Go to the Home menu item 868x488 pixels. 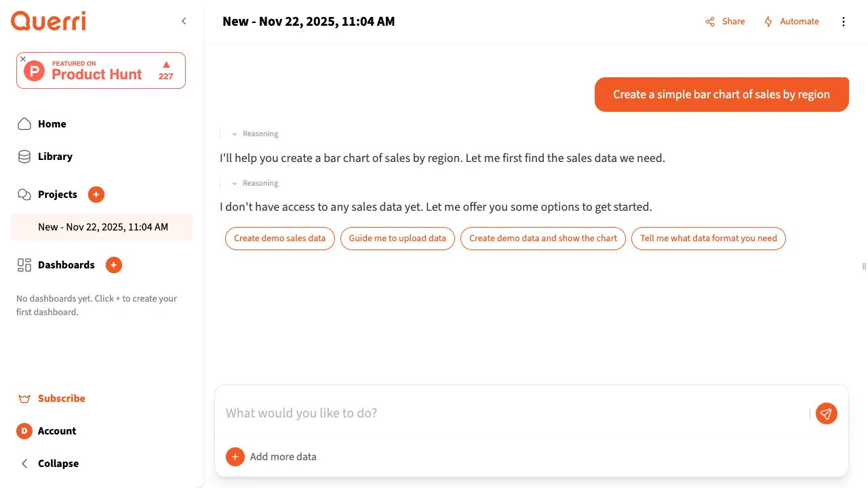coord(52,124)
